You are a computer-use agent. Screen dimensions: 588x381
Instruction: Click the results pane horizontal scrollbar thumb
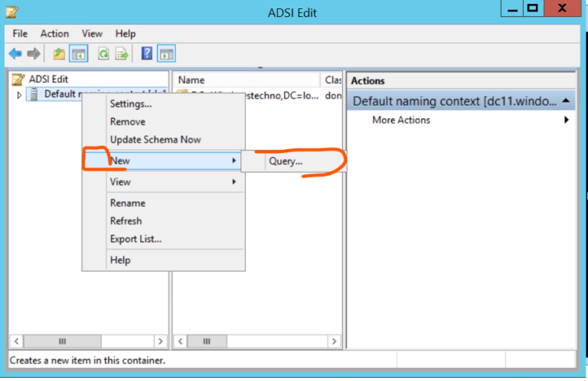point(207,341)
